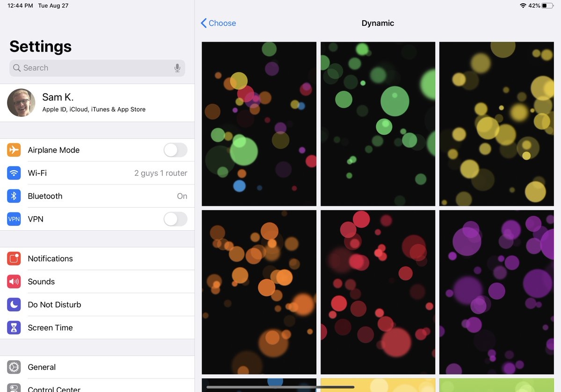Open Bluetooth settings via blue Bluetooth icon
561x392 pixels.
(x=14, y=196)
